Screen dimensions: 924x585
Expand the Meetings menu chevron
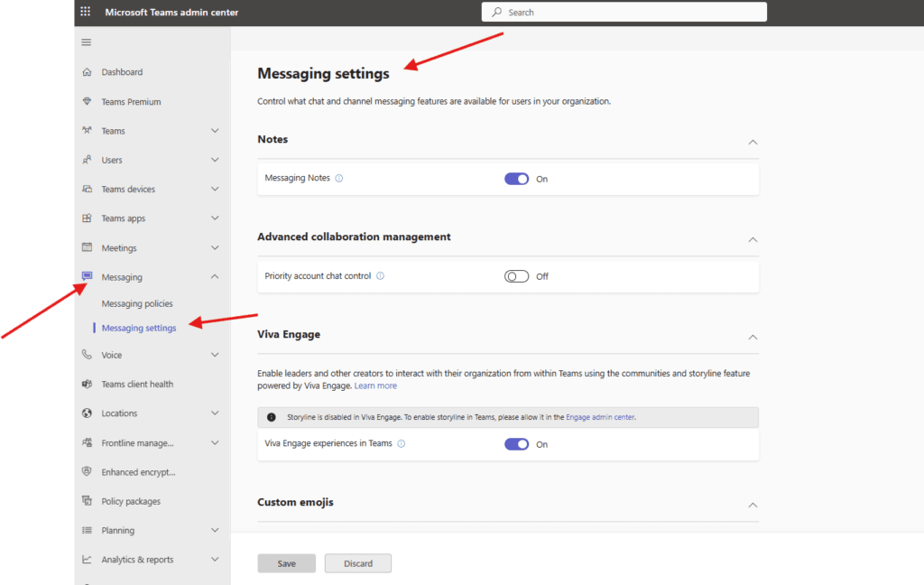pyautogui.click(x=215, y=248)
